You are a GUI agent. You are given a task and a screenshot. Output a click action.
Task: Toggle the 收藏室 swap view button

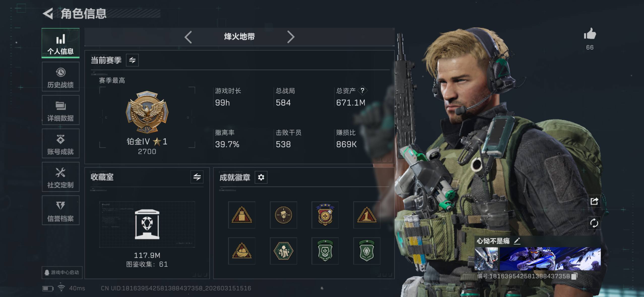pos(197,177)
